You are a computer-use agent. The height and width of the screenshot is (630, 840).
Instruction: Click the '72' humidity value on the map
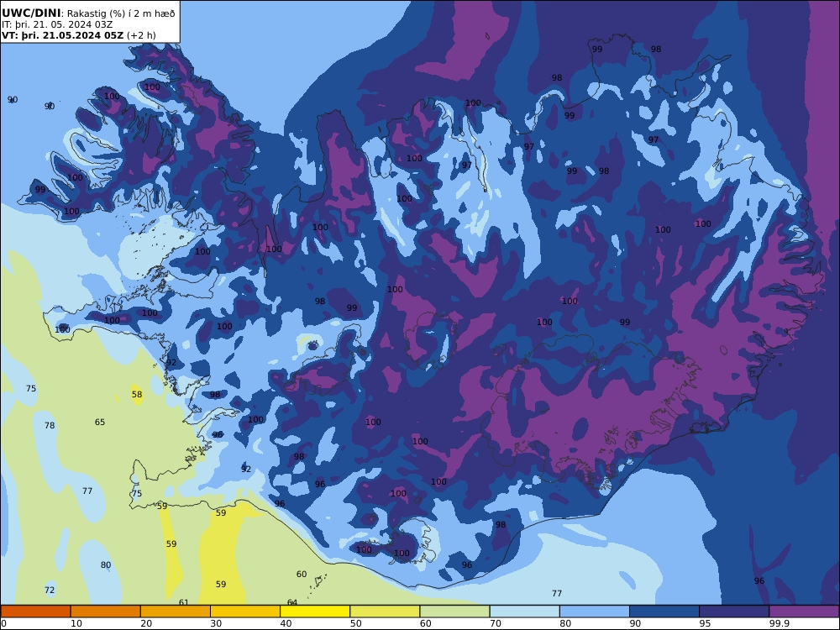click(x=50, y=590)
